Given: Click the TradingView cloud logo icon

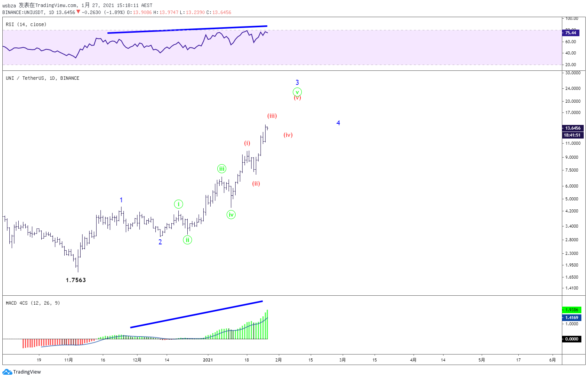Looking at the screenshot, I should pos(7,372).
